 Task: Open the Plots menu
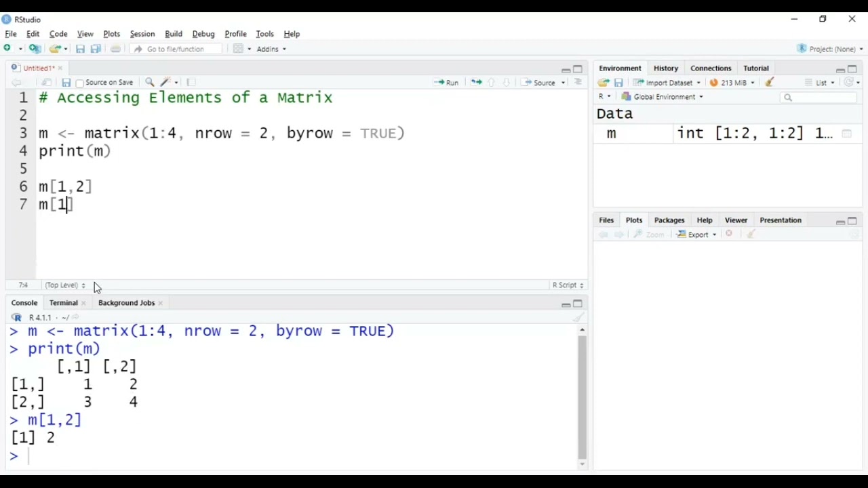tap(112, 34)
